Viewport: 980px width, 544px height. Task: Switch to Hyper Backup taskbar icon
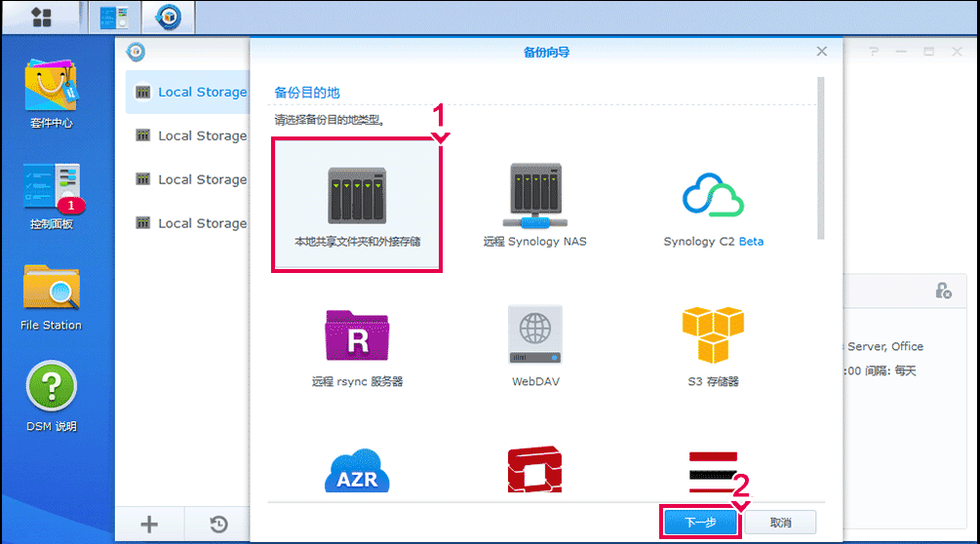tap(168, 17)
